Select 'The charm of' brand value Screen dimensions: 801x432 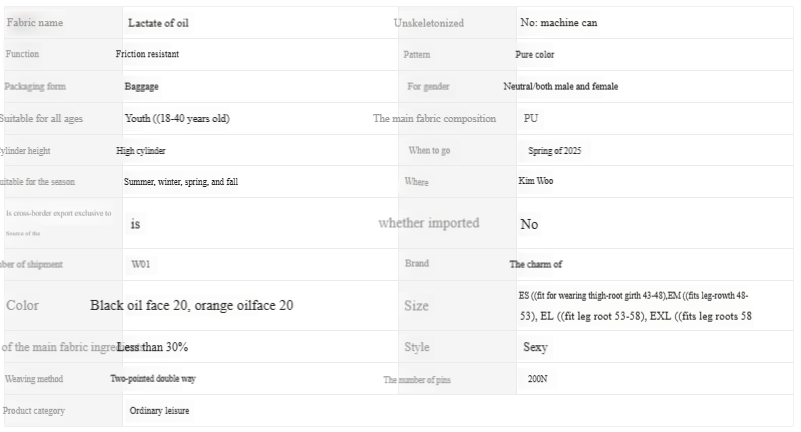(536, 264)
